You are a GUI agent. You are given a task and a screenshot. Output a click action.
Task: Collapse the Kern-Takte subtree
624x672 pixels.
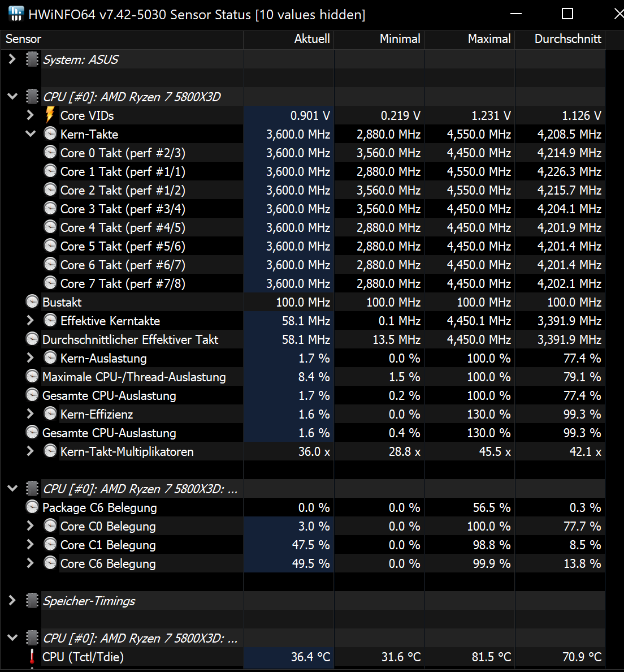[31, 133]
